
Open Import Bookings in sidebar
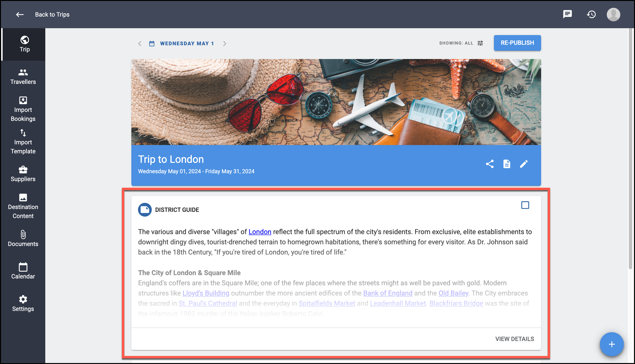(x=23, y=109)
